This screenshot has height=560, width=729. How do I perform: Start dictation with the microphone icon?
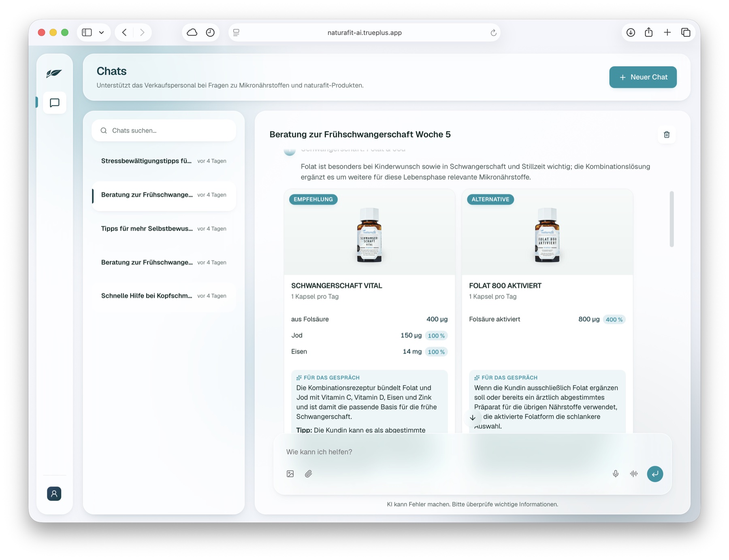coord(616,474)
